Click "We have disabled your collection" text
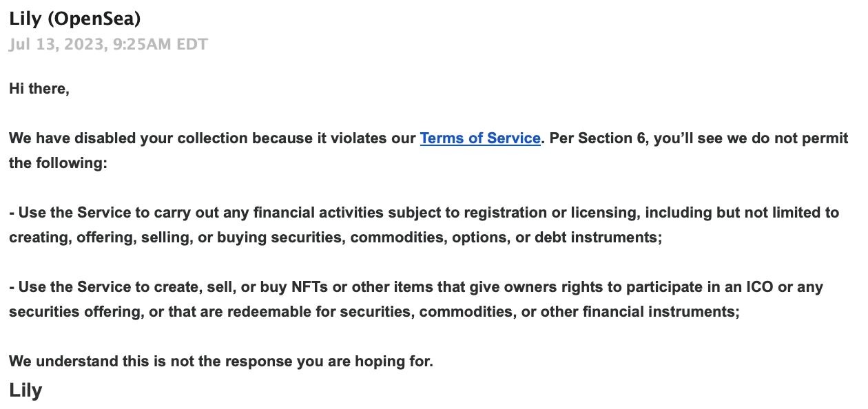This screenshot has width=868, height=409. click(129, 138)
